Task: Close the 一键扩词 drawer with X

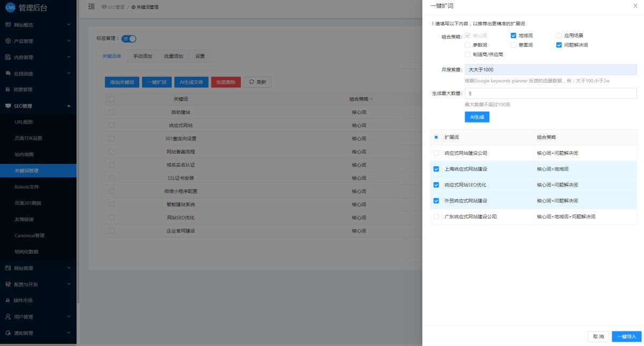Action: 635,5
